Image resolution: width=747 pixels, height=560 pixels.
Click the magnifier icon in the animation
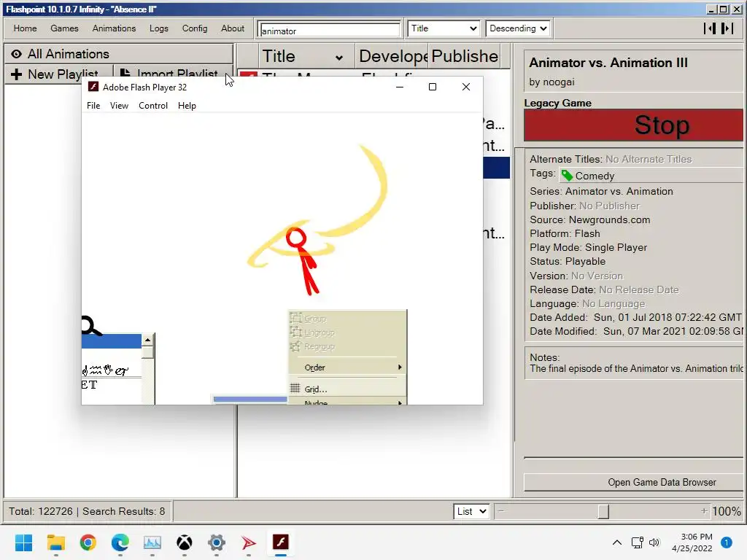(x=91, y=326)
